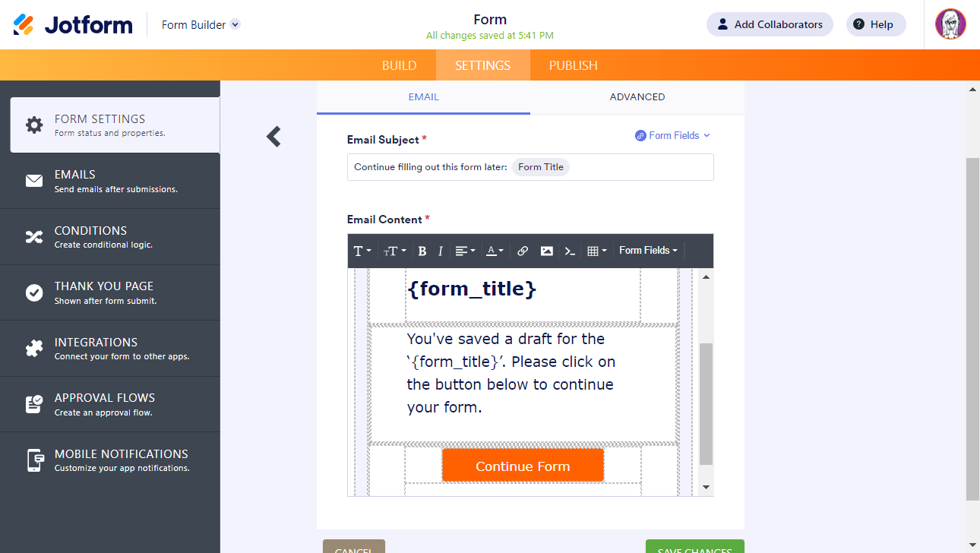Open the font size dropdown
The height and width of the screenshot is (553, 980).
click(394, 251)
